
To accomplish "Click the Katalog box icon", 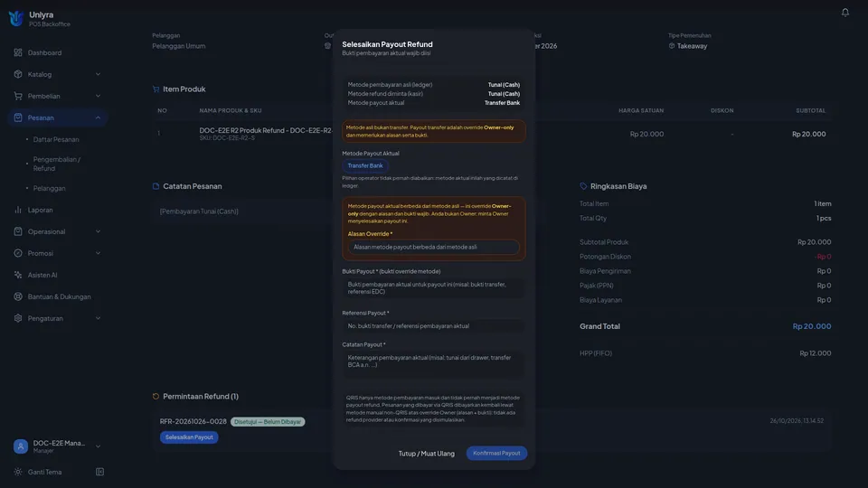I will (18, 74).
